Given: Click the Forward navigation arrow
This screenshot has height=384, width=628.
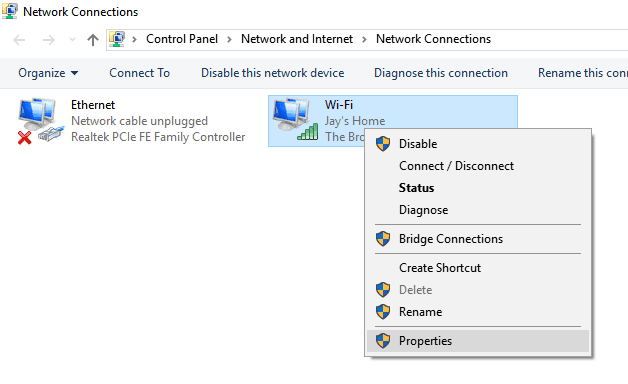Looking at the screenshot, I should (48, 40).
